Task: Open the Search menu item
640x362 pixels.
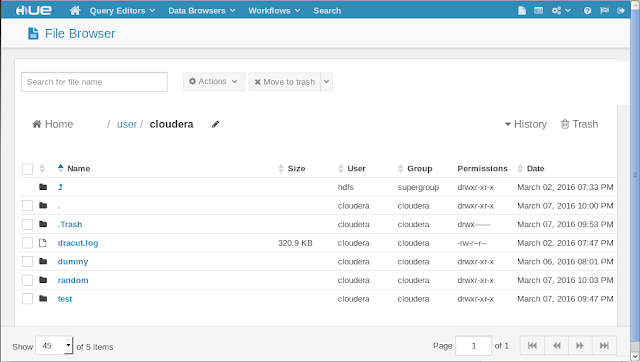Action: pos(327,11)
